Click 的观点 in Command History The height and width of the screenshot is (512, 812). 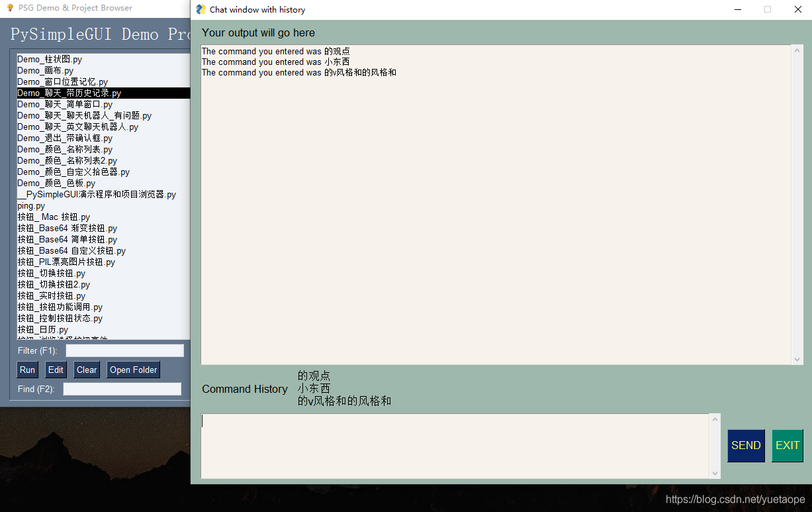coord(314,376)
